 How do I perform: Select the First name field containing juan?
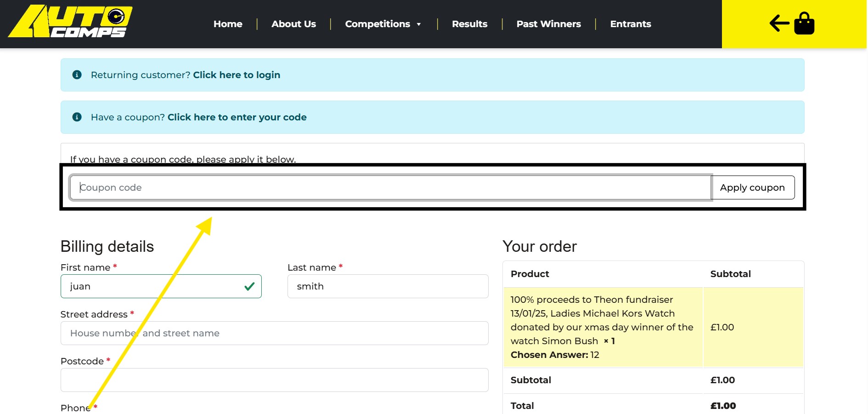pos(161,286)
